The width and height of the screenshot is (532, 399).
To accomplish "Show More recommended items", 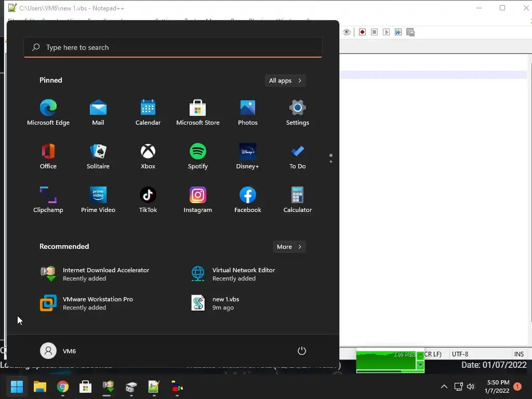I will (289, 247).
